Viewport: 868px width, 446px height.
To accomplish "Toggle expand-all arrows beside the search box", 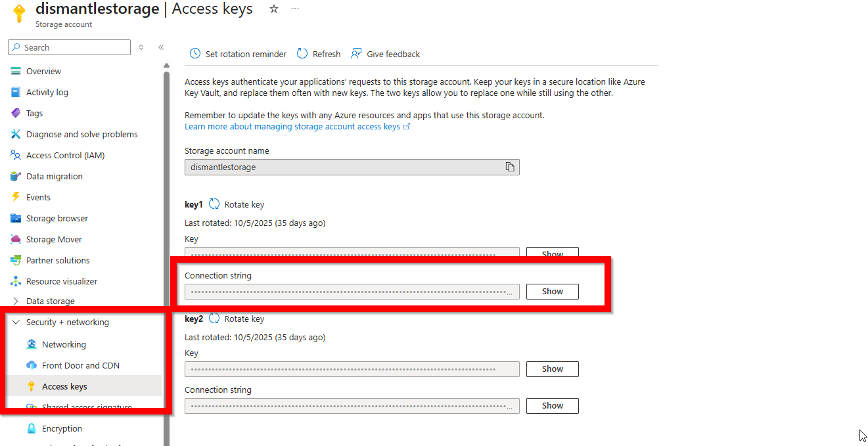I will (x=141, y=47).
